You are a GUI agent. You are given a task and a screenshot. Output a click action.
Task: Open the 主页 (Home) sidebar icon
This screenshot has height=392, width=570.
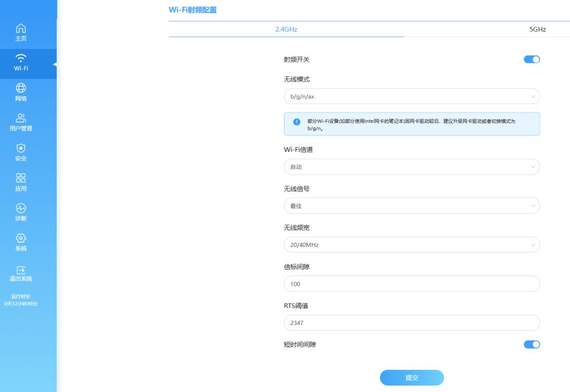(x=20, y=32)
